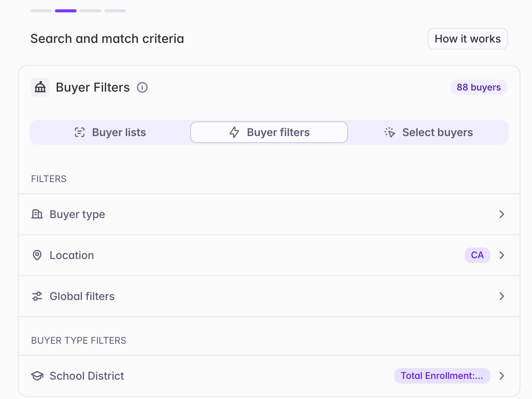Switch to the Buyer lists tab
Viewport: 532px width, 399px height.
point(110,132)
